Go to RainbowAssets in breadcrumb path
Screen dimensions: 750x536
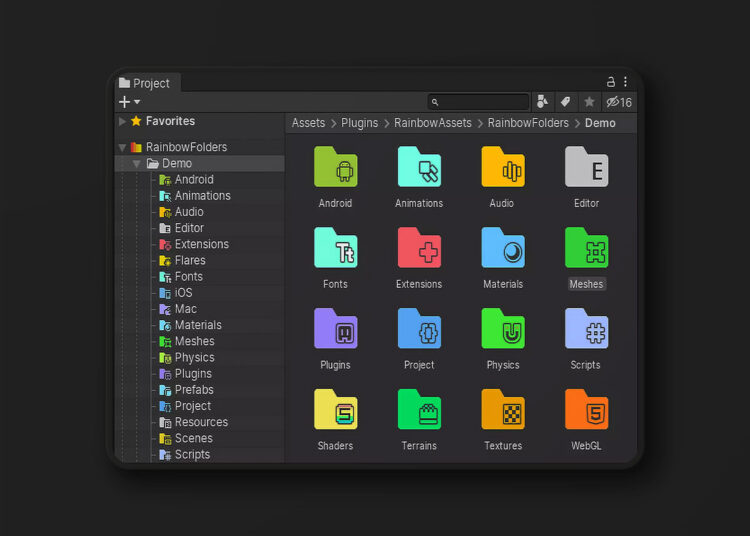pyautogui.click(x=432, y=123)
